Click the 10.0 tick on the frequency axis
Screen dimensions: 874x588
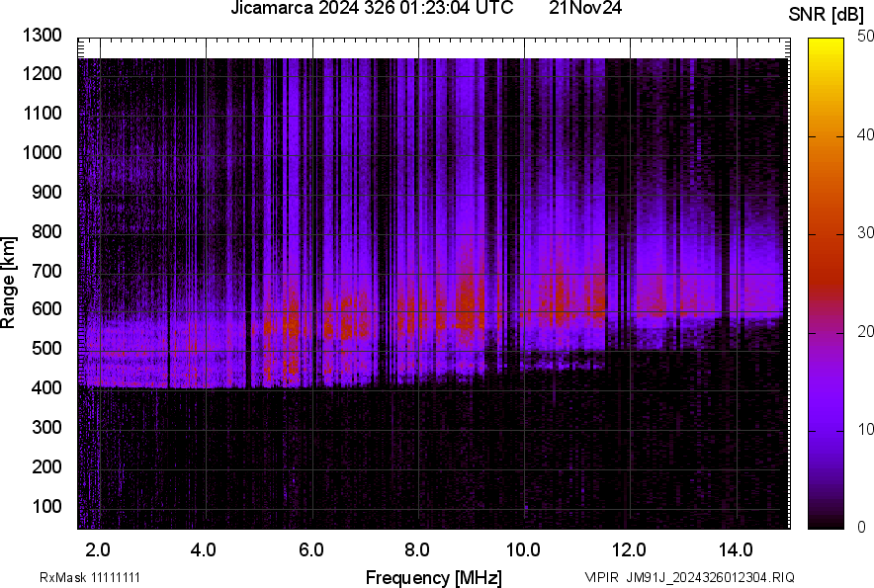pyautogui.click(x=523, y=548)
